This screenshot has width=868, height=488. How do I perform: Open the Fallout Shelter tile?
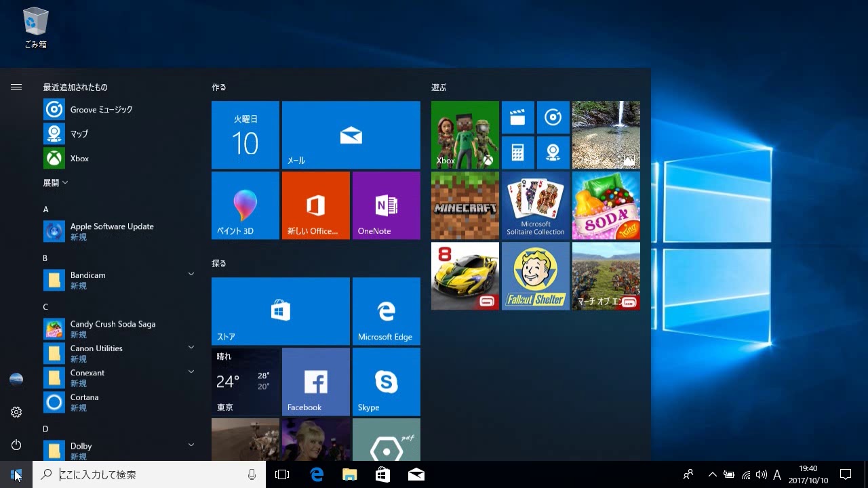point(536,276)
